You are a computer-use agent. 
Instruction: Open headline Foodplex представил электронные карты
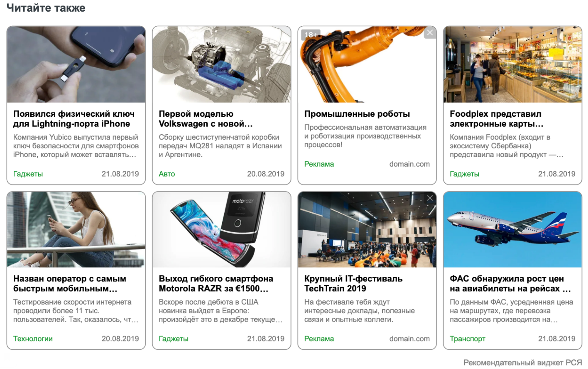click(x=497, y=119)
